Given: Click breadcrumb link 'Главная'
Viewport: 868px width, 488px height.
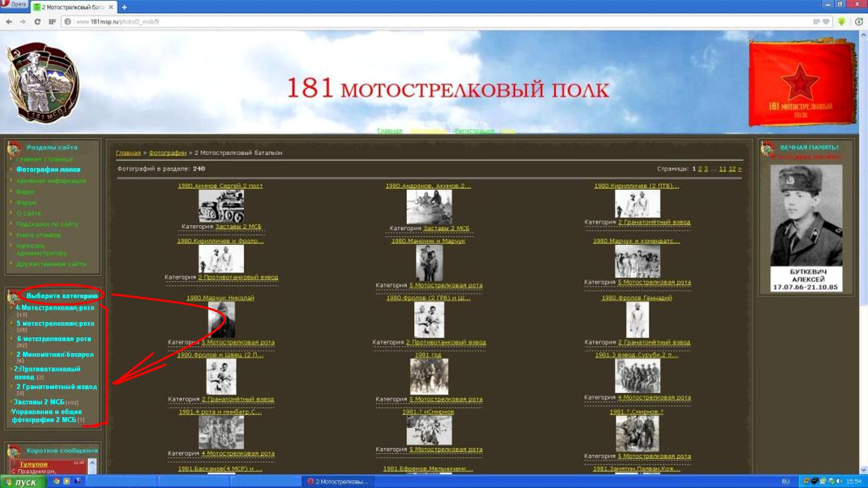Looking at the screenshot, I should 128,153.
